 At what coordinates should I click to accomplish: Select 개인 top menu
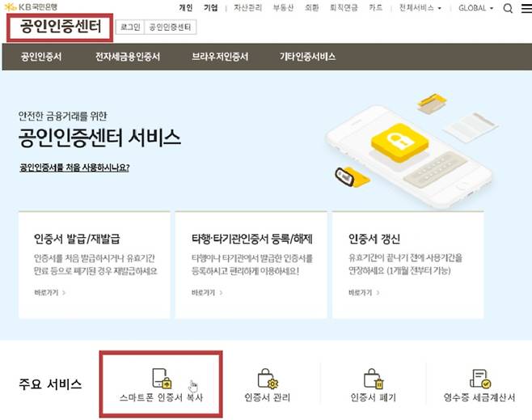point(186,8)
